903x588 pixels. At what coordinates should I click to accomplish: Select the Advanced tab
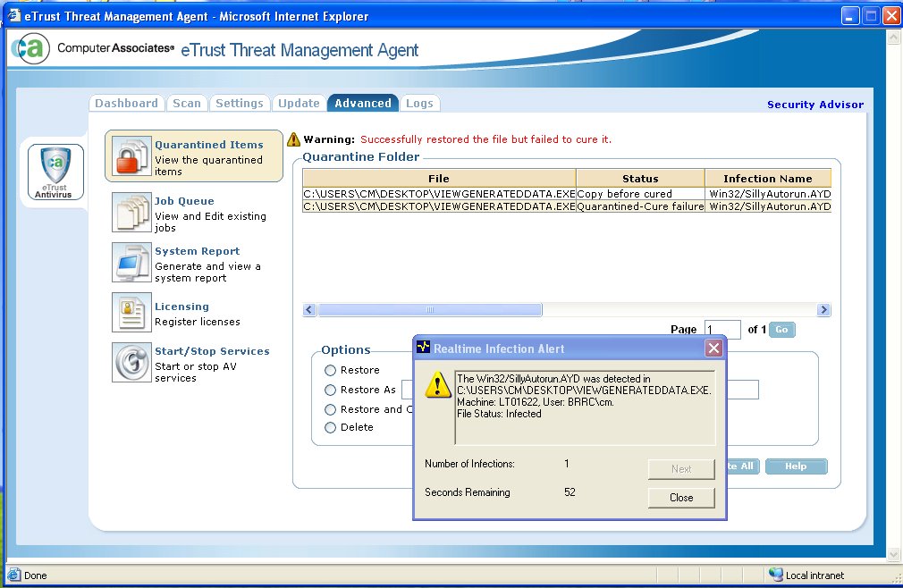coord(363,103)
